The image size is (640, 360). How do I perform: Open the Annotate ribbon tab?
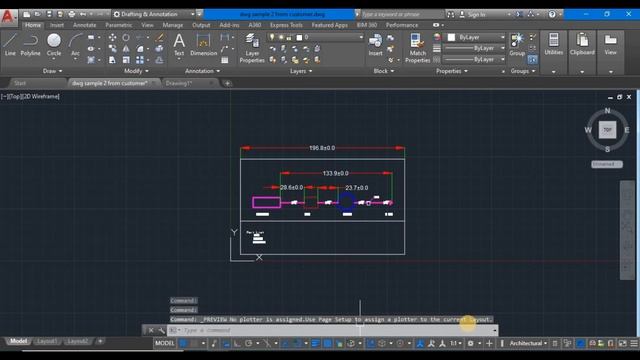(x=84, y=25)
